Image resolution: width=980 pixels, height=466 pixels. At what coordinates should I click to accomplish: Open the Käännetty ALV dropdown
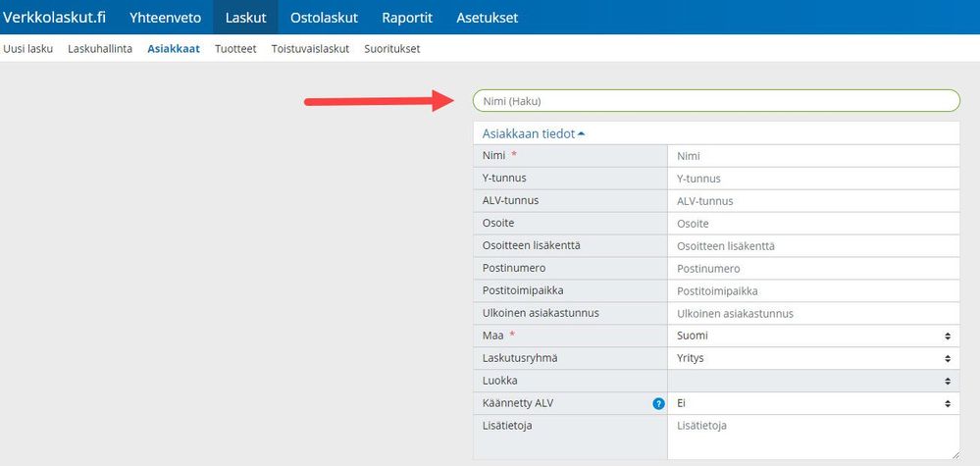coord(812,403)
